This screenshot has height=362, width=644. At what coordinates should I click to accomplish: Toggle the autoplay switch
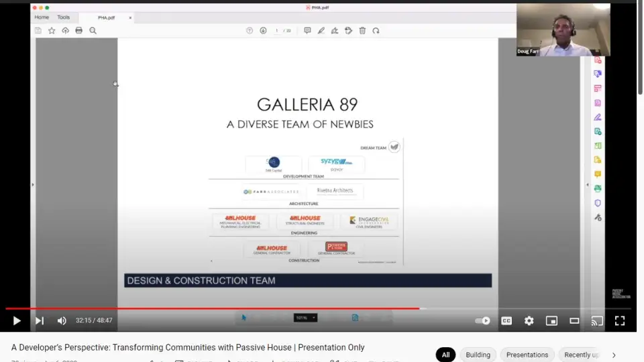(482, 321)
